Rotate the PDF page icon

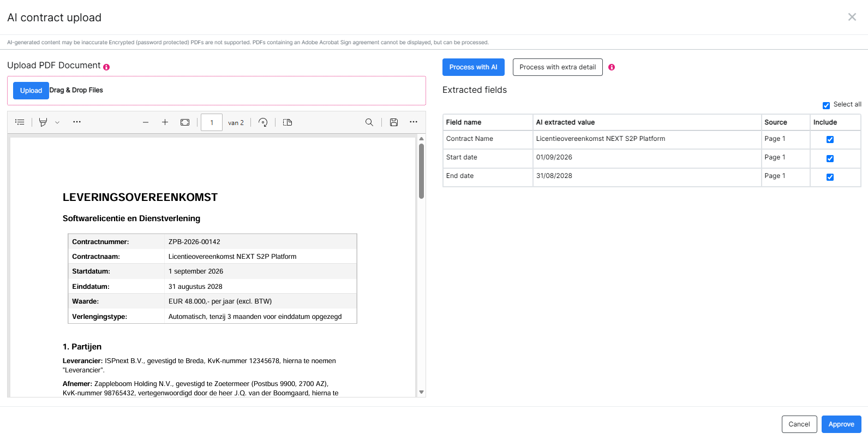click(263, 122)
